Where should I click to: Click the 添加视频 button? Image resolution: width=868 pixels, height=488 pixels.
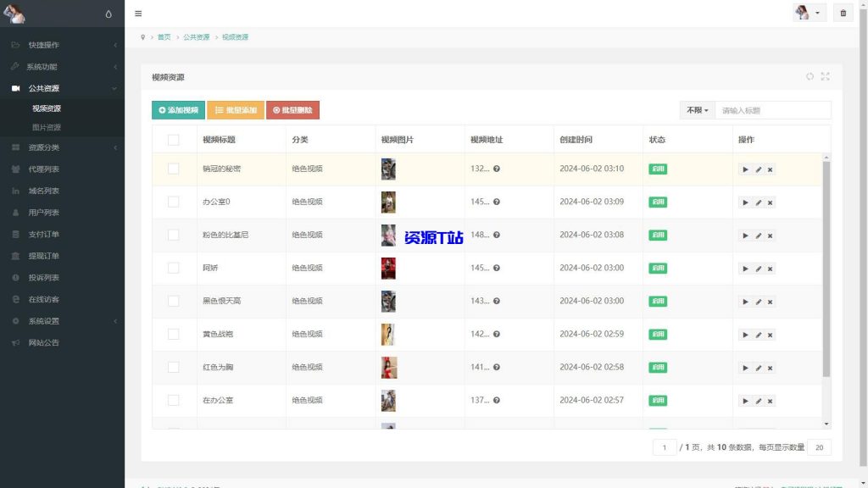(178, 110)
